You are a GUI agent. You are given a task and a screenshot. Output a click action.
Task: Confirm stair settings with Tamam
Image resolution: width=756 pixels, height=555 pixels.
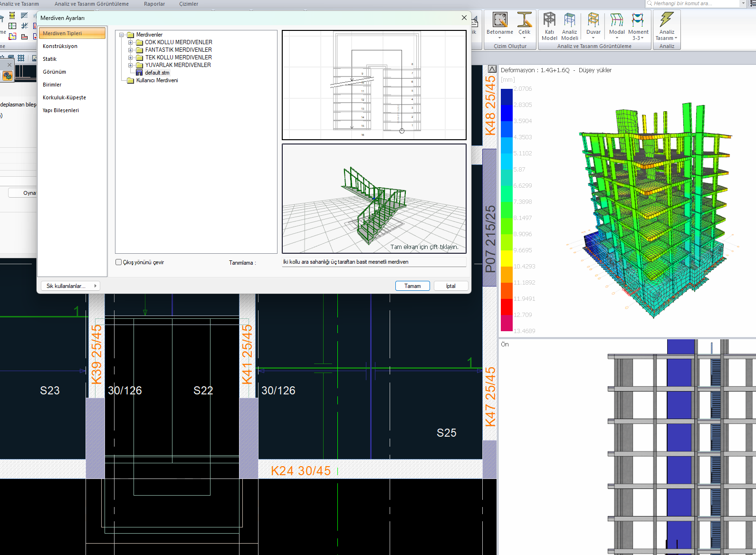(412, 286)
